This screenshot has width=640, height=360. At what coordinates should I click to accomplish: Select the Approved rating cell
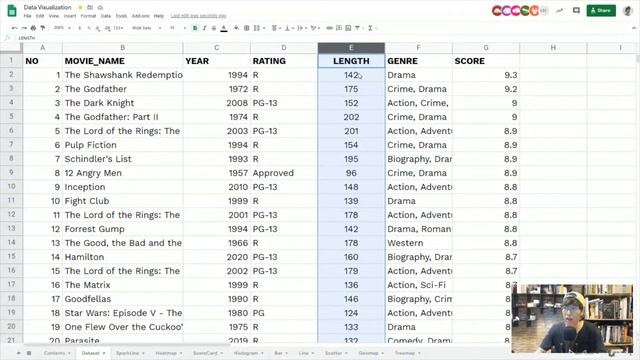point(284,173)
